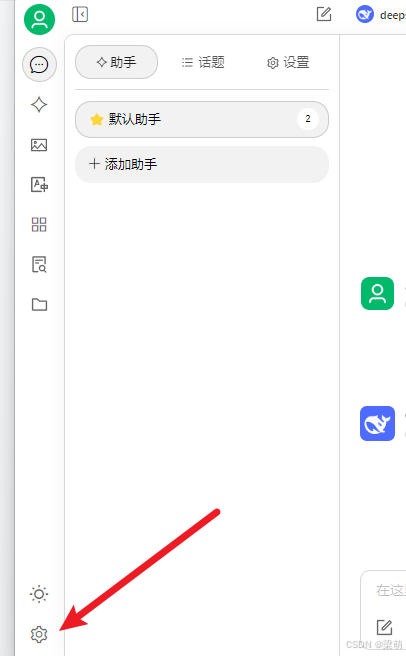Viewport: 406px width, 656px height.
Task: Collapse the assistants side panel
Action: click(x=80, y=15)
